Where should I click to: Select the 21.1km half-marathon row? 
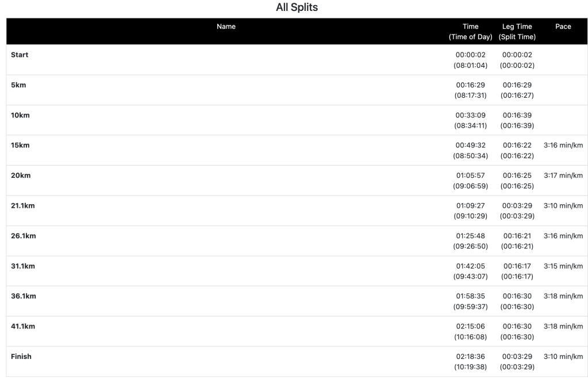(x=23, y=205)
